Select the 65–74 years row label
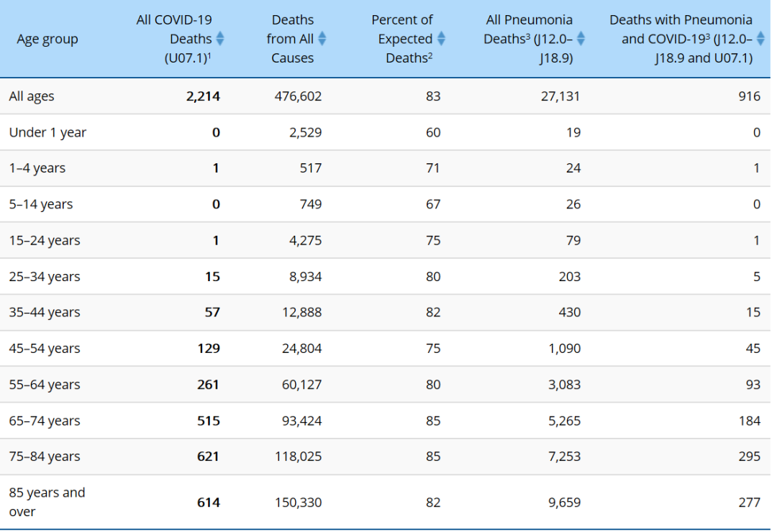The image size is (777, 532). tap(45, 421)
